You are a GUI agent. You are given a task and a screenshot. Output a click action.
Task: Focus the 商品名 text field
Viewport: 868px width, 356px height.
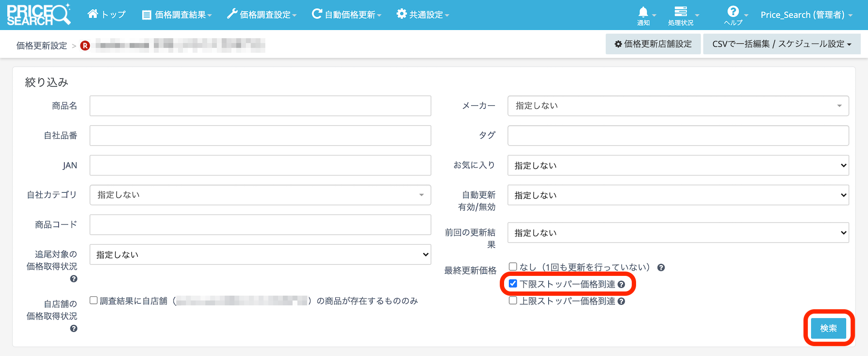click(260, 106)
